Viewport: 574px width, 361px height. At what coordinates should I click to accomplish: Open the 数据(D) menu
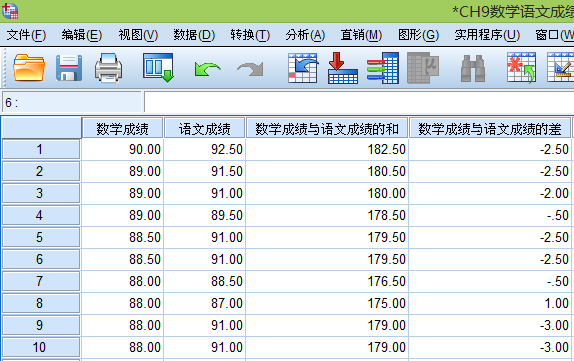[194, 35]
